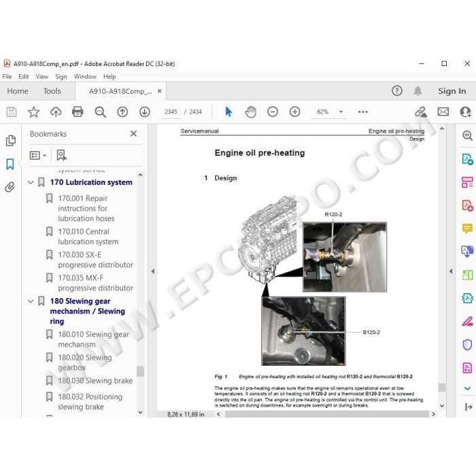
Task: Click the page number field showing 2345
Action: click(x=171, y=112)
